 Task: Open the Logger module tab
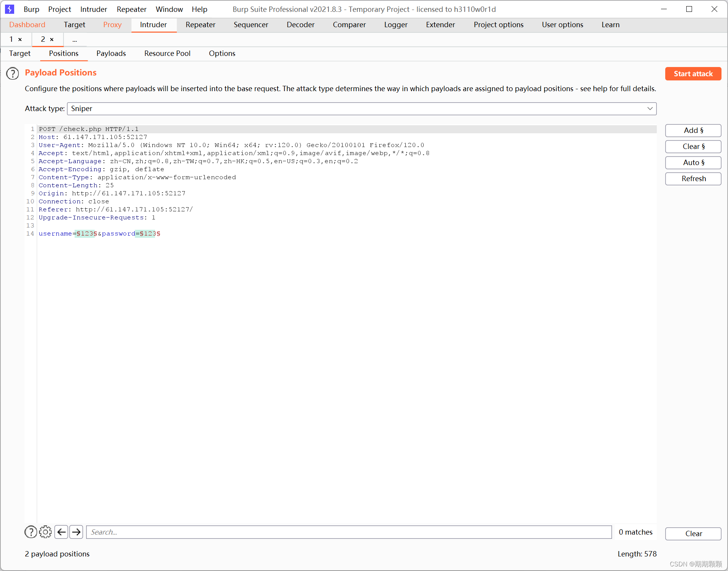[x=395, y=25]
